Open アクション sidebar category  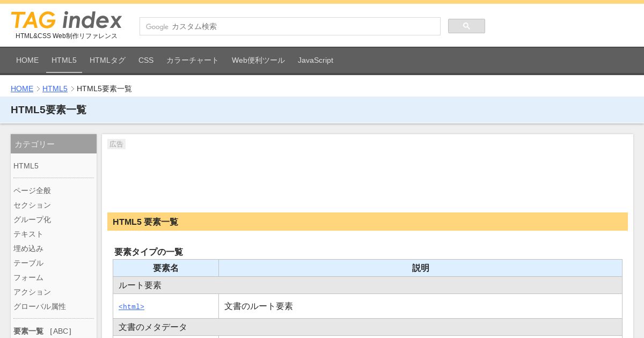(32, 292)
